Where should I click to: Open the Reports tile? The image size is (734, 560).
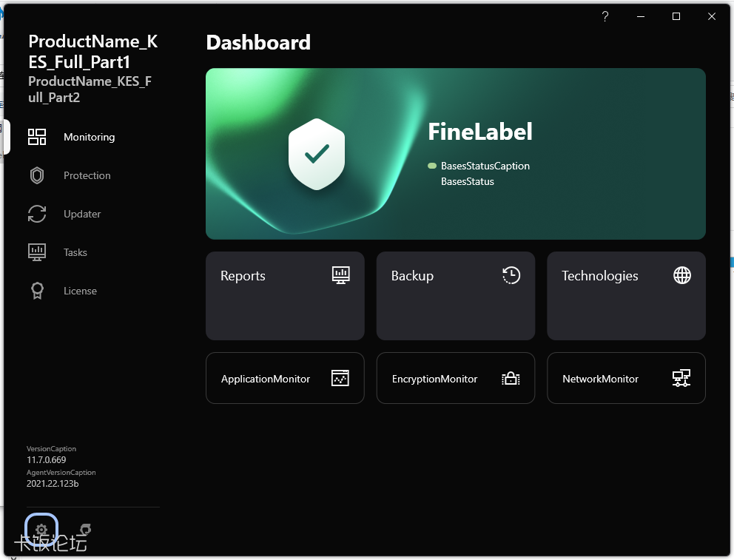click(x=285, y=296)
